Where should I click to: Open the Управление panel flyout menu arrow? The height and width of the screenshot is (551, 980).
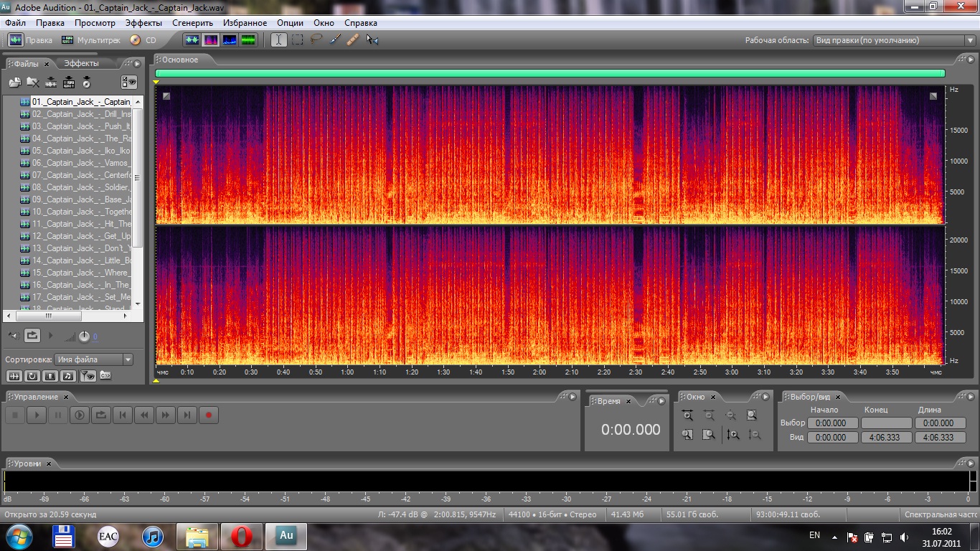573,396
